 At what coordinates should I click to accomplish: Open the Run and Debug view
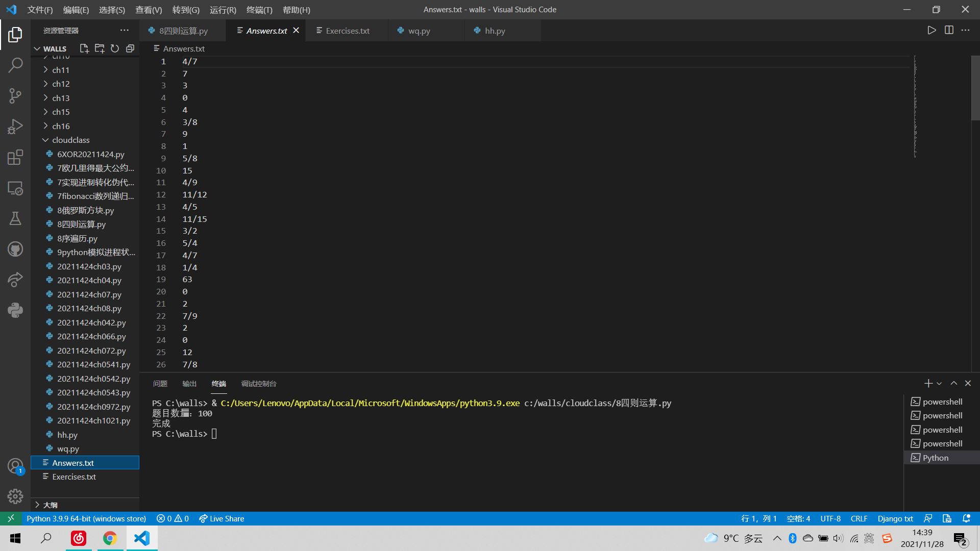[15, 126]
